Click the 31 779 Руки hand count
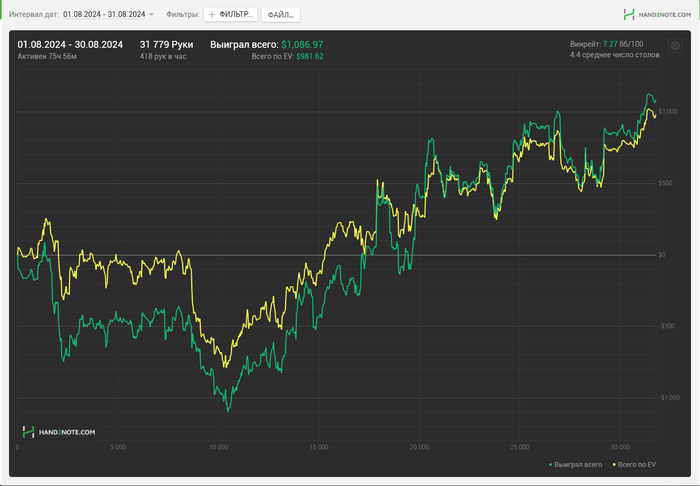This screenshot has width=700, height=486. tap(167, 45)
